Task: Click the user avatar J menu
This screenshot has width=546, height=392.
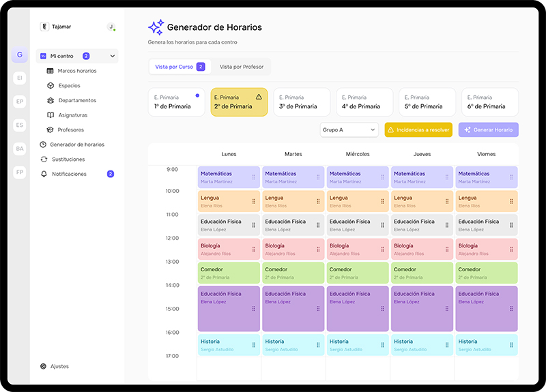Action: pos(111,27)
